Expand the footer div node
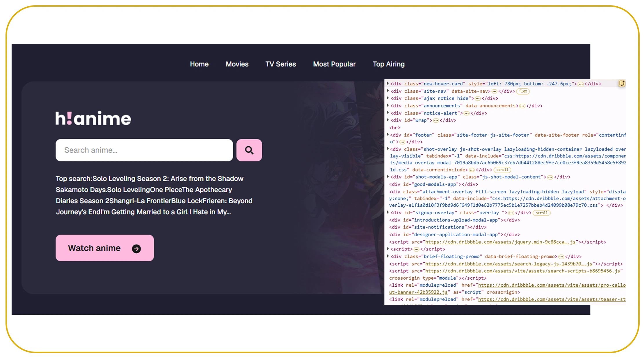 pyautogui.click(x=388, y=135)
